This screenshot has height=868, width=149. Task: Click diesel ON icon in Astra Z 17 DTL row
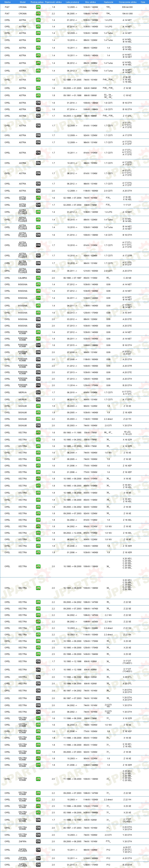38,116
